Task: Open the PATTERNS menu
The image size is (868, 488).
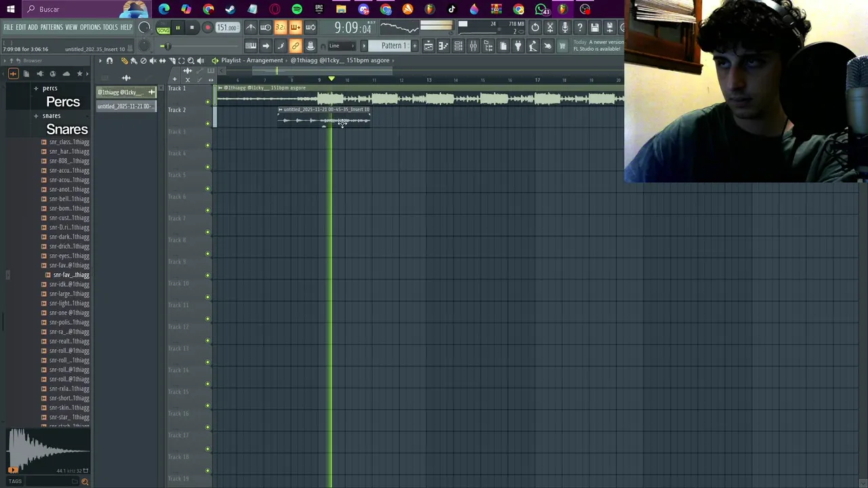Action: (x=52, y=27)
